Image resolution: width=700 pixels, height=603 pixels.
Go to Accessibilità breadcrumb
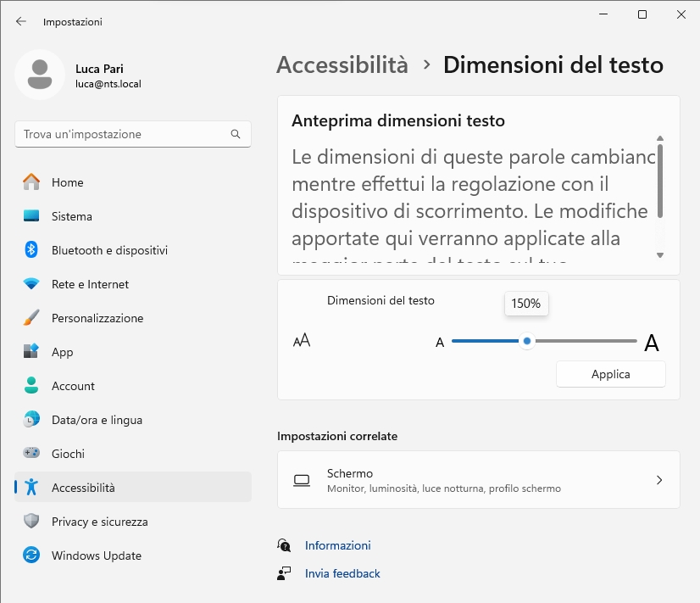coord(342,65)
